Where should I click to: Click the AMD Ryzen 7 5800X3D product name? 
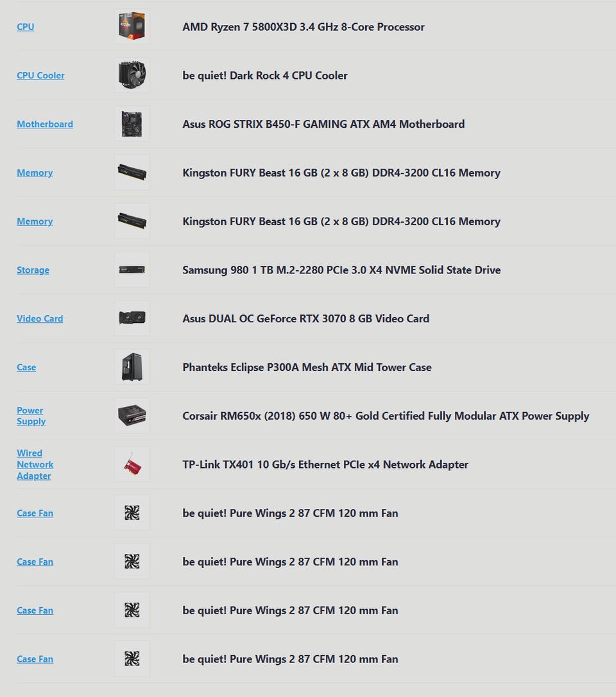coord(304,27)
